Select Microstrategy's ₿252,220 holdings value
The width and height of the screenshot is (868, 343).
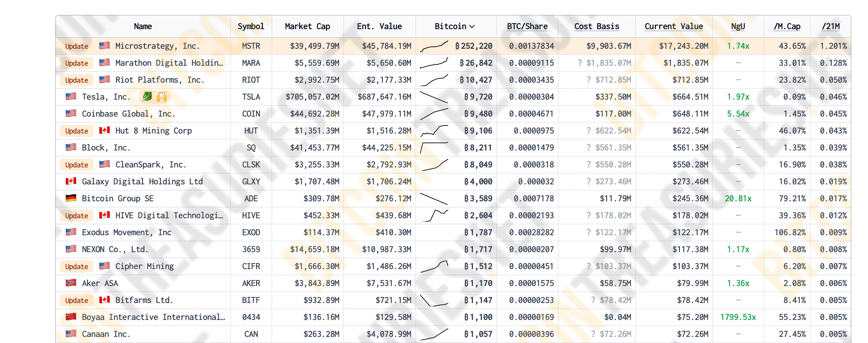[x=474, y=46]
